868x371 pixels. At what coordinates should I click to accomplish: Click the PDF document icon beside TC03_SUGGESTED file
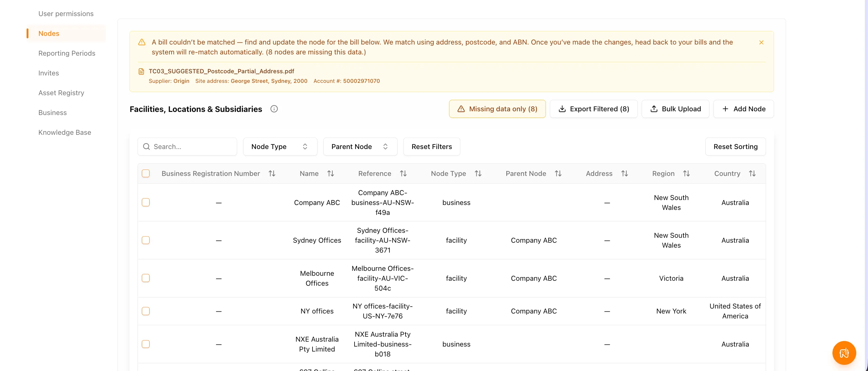(x=142, y=71)
